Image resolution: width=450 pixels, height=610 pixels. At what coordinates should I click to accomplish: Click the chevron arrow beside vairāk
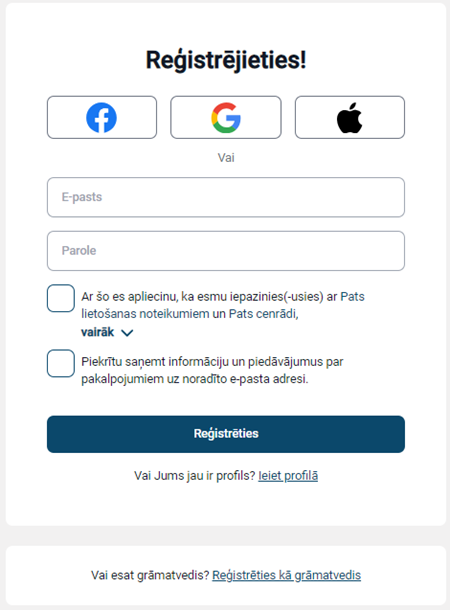[127, 333]
